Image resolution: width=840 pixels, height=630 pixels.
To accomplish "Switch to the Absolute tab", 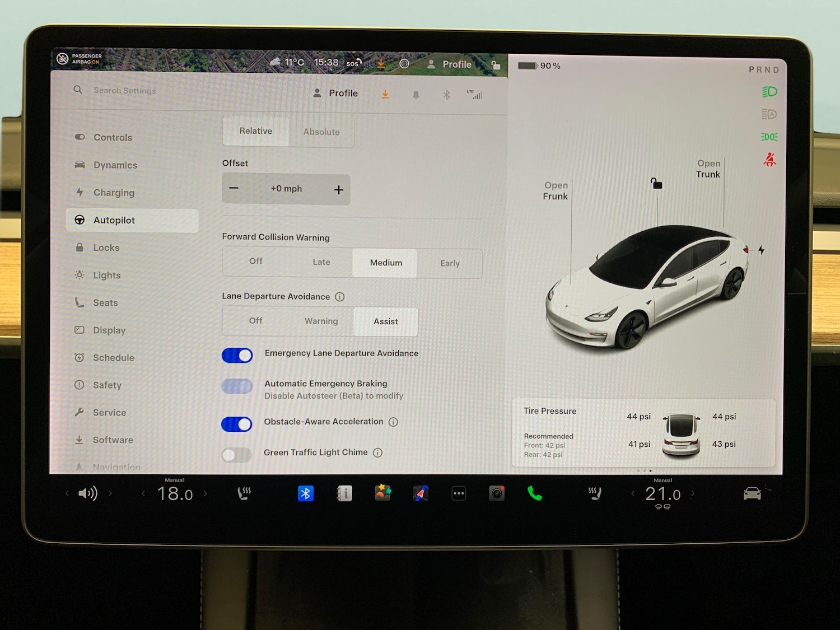I will (321, 132).
